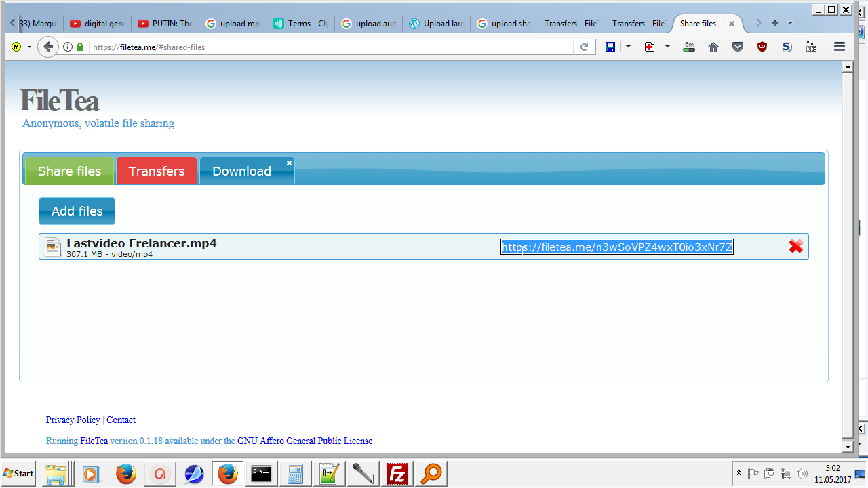Screen dimensions: 868x488
Task: Open the Action Center flag tray icon
Action: pyautogui.click(x=753, y=474)
